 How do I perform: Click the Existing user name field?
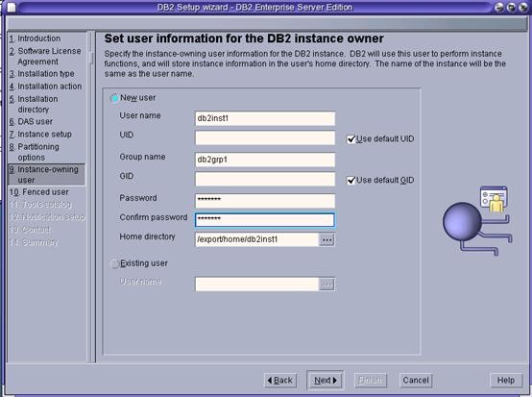pos(256,285)
